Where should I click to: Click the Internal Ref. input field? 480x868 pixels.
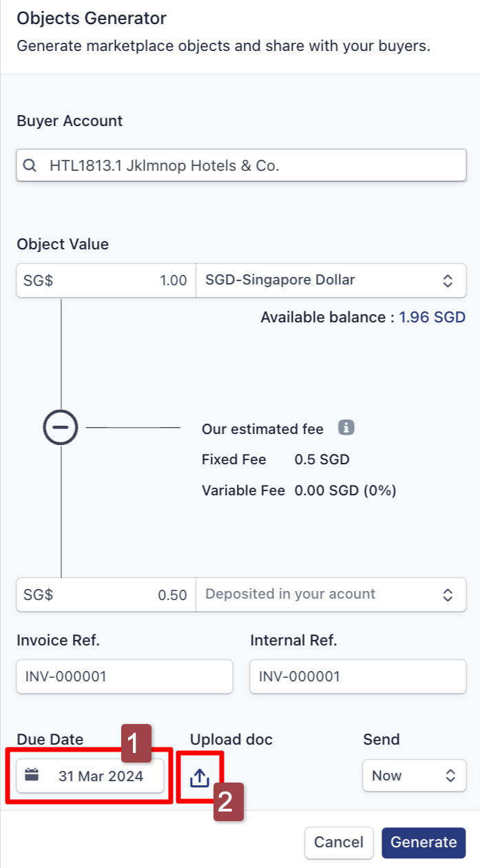coord(358,676)
